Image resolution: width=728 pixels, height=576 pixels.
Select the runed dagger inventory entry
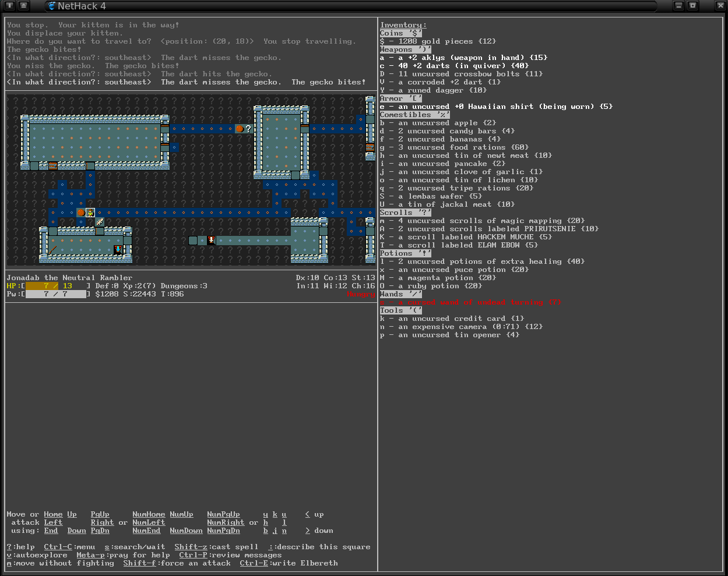tap(433, 90)
